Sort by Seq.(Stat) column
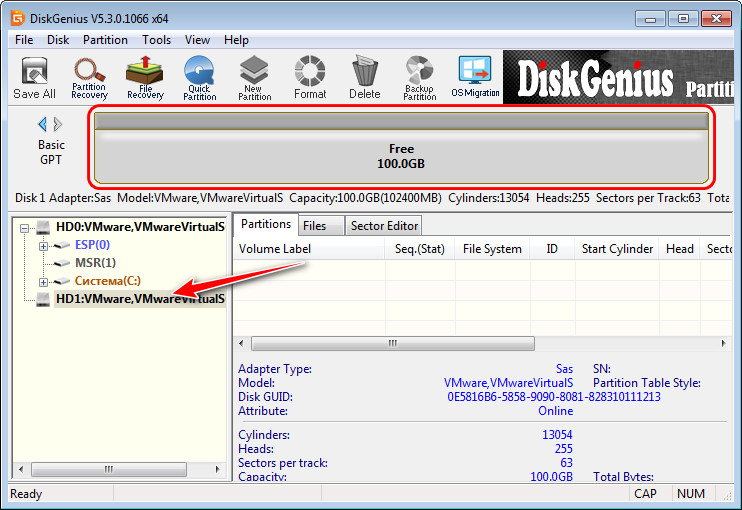The image size is (742, 510). tap(420, 249)
